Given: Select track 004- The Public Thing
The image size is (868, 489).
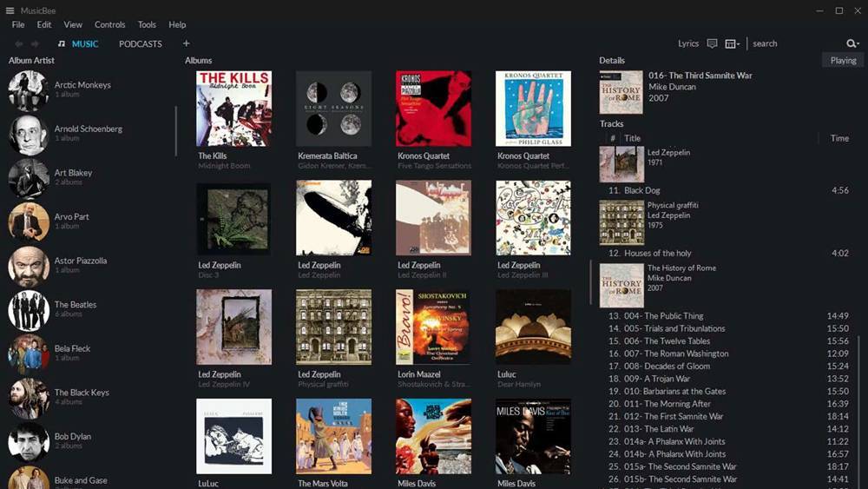Looking at the screenshot, I should [x=728, y=315].
